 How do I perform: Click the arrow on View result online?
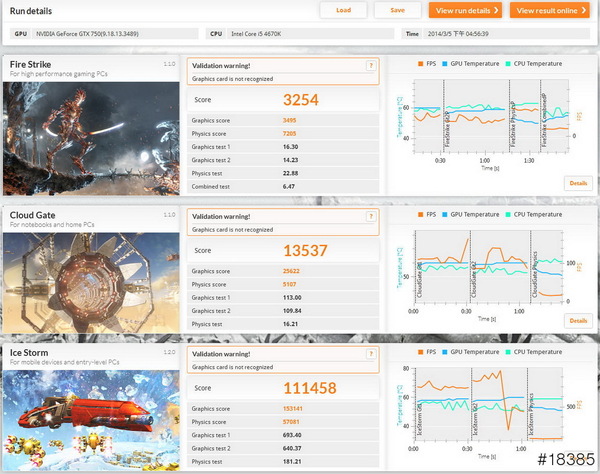click(581, 10)
